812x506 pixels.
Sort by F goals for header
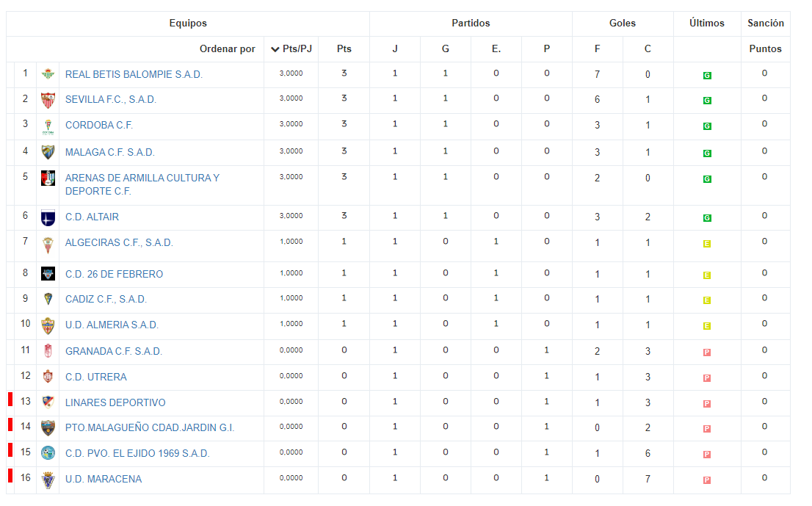(x=597, y=48)
